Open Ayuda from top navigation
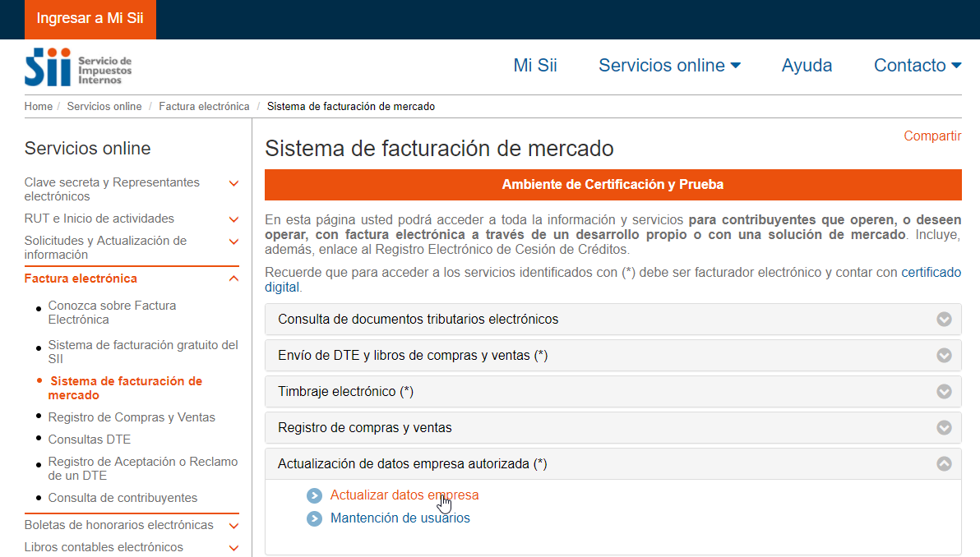 807,66
